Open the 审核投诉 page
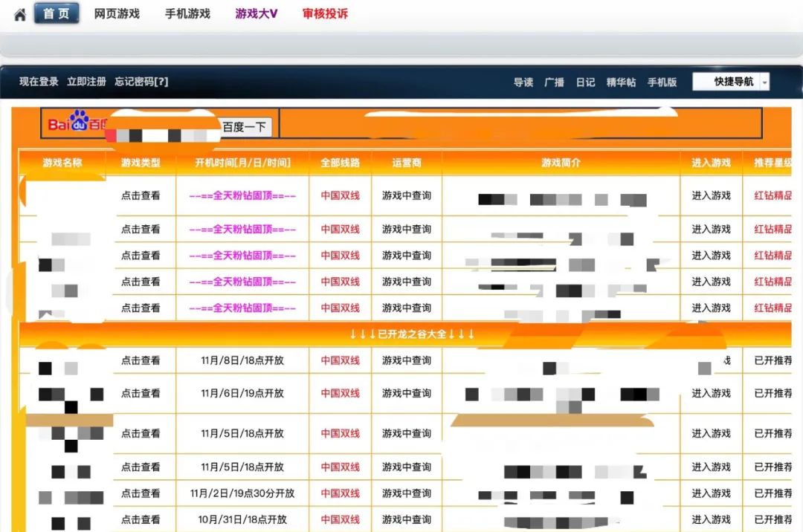 tap(326, 13)
